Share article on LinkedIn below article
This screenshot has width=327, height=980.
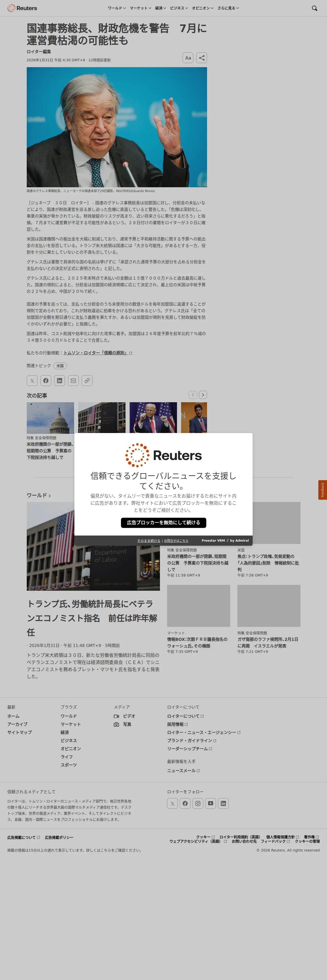tap(60, 380)
